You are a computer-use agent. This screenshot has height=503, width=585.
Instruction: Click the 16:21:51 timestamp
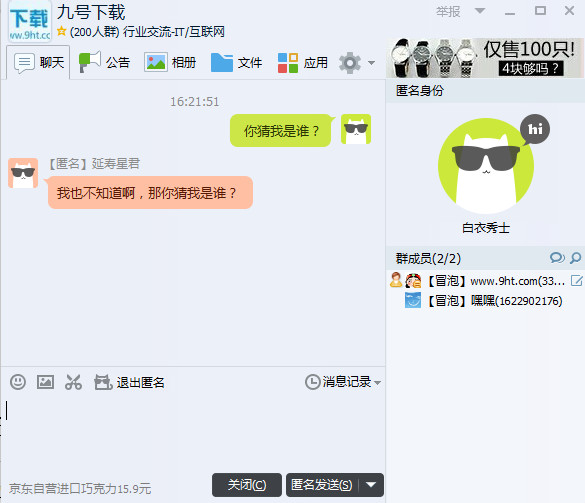[194, 101]
